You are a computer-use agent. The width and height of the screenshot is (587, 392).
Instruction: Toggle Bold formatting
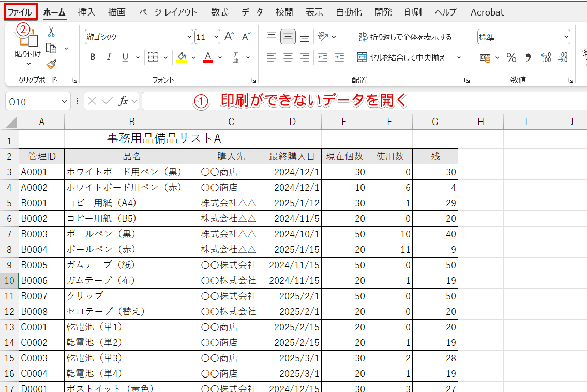tap(92, 57)
